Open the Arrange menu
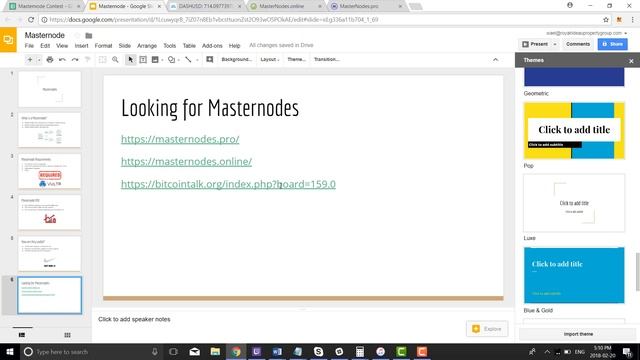 coord(147,46)
